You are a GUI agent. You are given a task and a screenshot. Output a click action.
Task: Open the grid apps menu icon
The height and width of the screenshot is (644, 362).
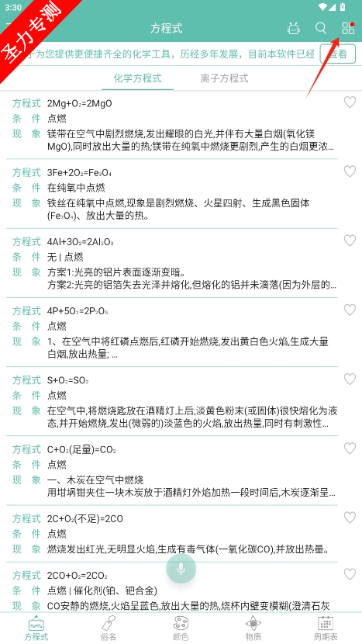point(348,29)
